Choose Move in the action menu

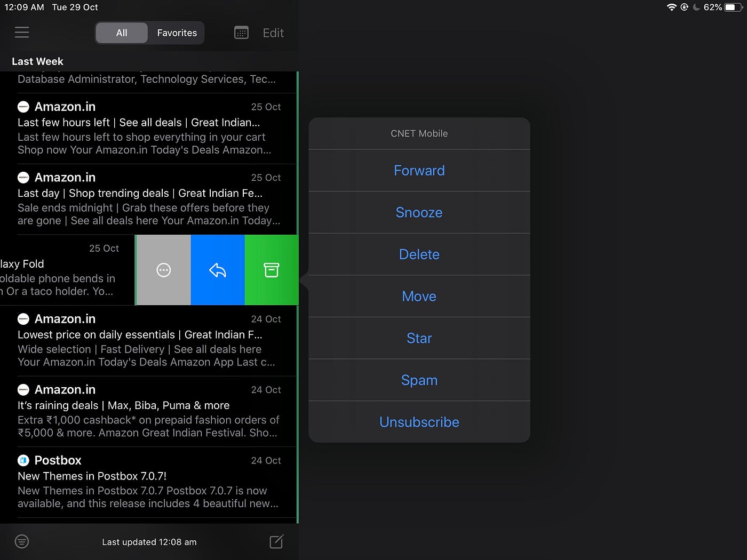click(x=419, y=296)
